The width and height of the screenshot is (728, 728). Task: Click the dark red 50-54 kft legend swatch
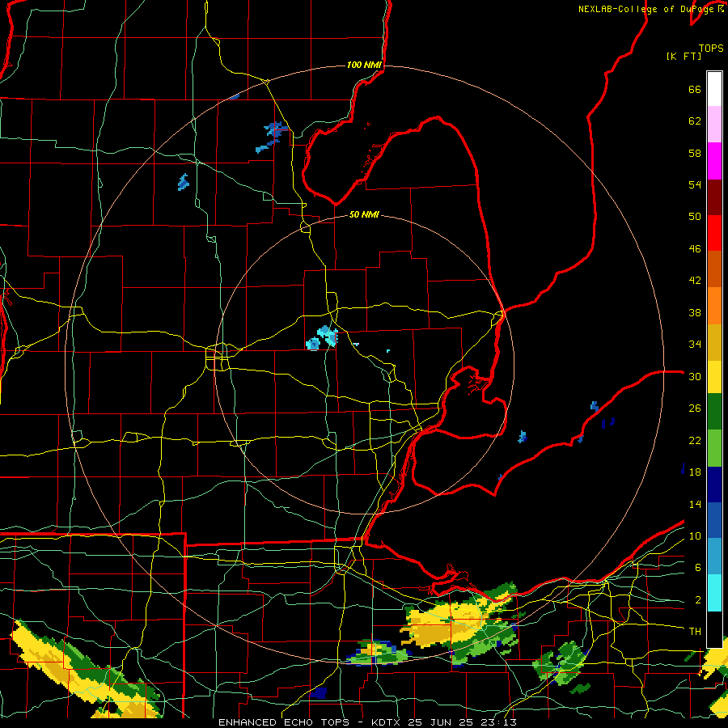[x=714, y=197]
